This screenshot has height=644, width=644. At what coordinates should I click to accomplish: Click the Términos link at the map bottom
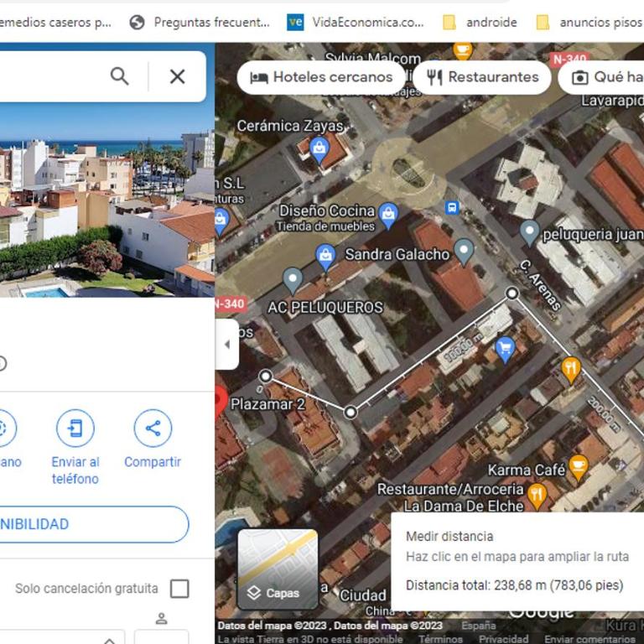point(440,639)
